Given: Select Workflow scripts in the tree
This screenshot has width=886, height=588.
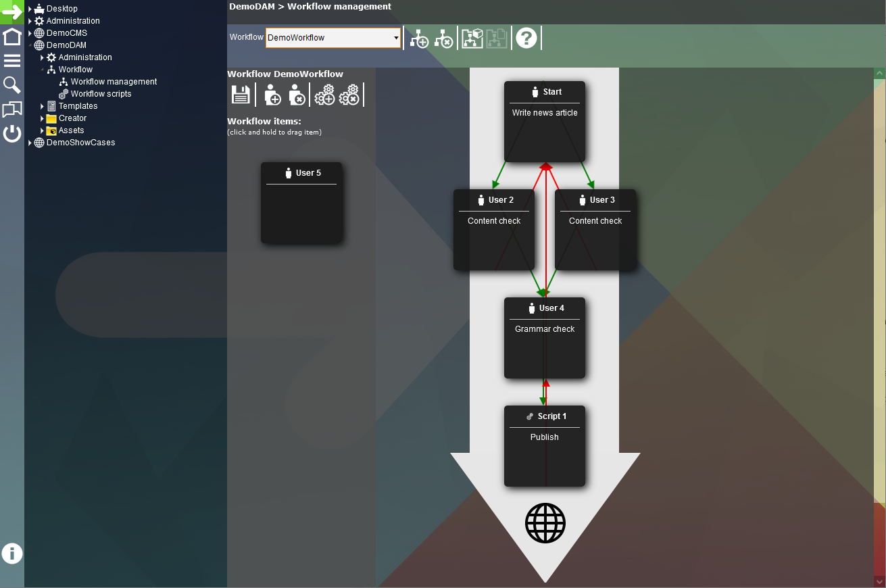Looking at the screenshot, I should (101, 93).
